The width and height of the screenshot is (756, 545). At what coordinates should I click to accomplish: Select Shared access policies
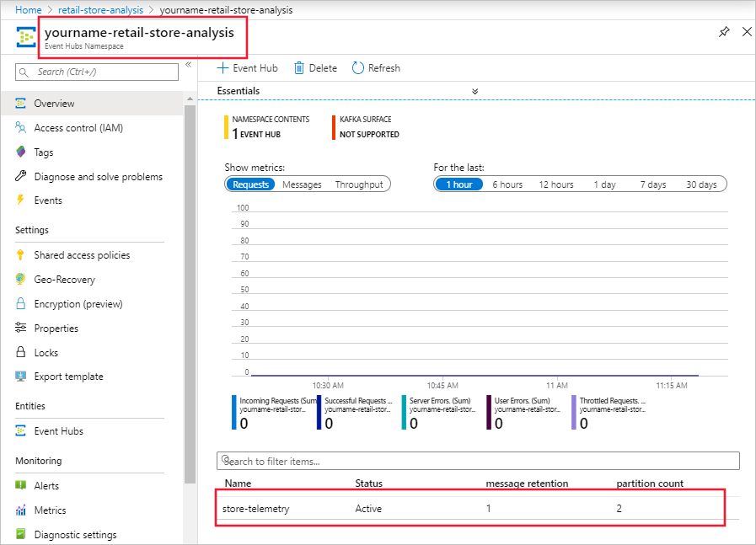tap(73, 254)
